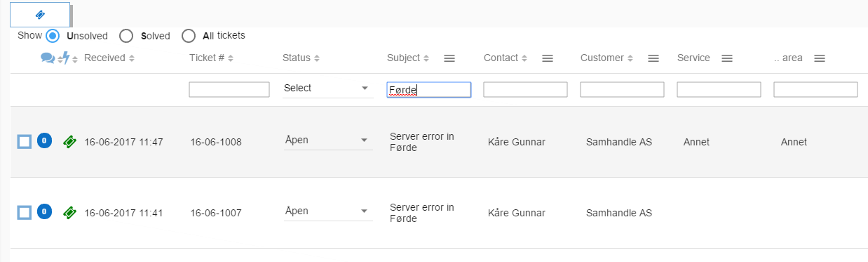Sort by Received column header
This screenshot has height=262, width=868.
pyautogui.click(x=109, y=58)
